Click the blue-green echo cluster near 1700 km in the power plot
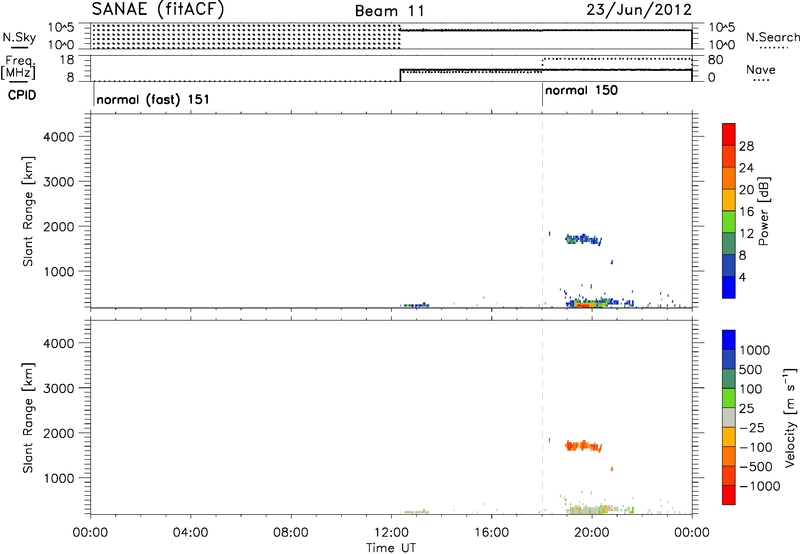 [x=583, y=239]
